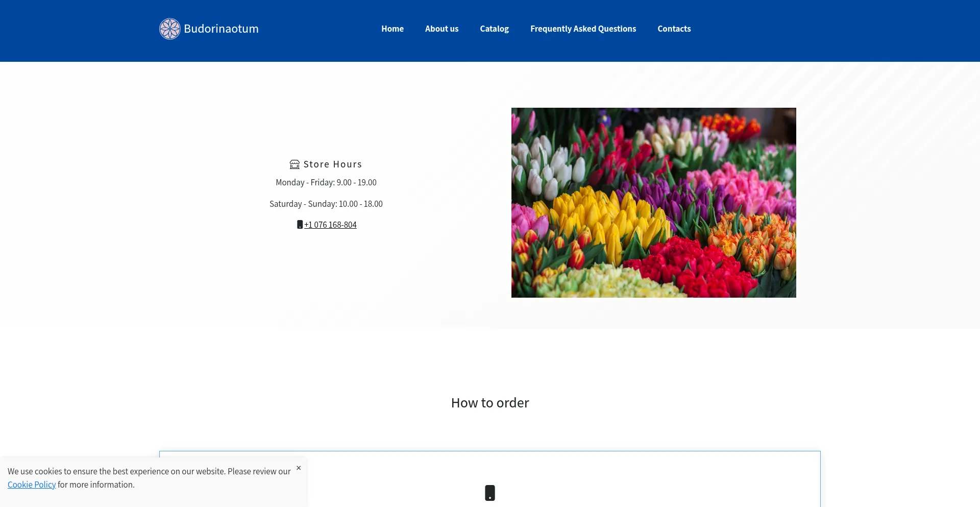Screen dimensions: 980x507
Task: Click the Store Hours heading
Action: [x=332, y=164]
